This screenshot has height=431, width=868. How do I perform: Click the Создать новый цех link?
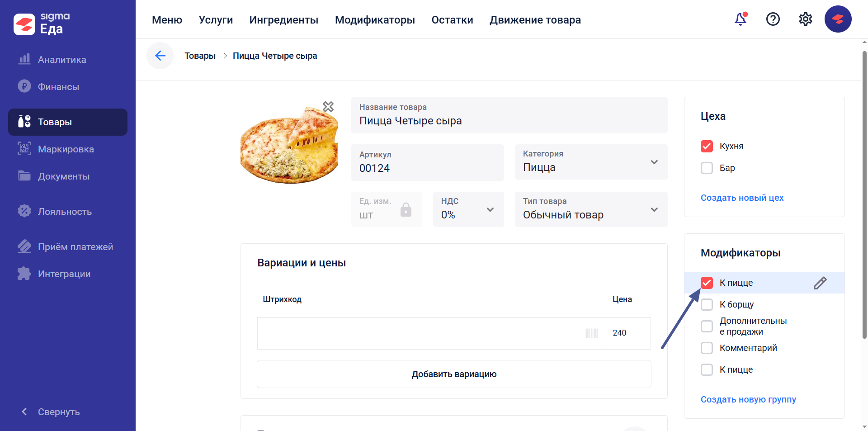[x=742, y=198]
